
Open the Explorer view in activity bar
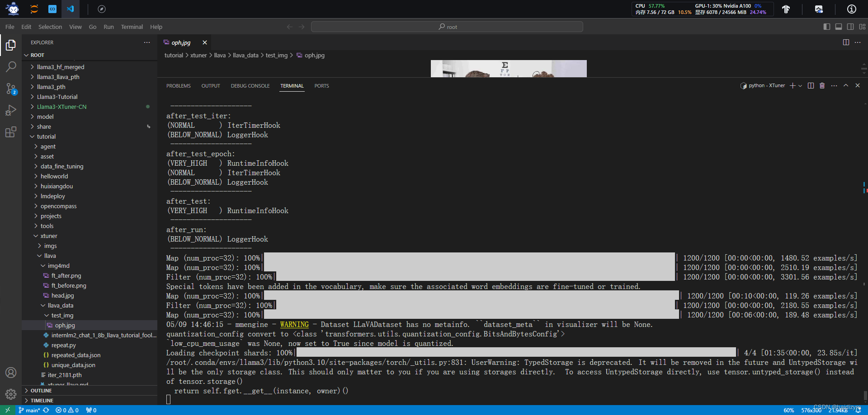(11, 45)
